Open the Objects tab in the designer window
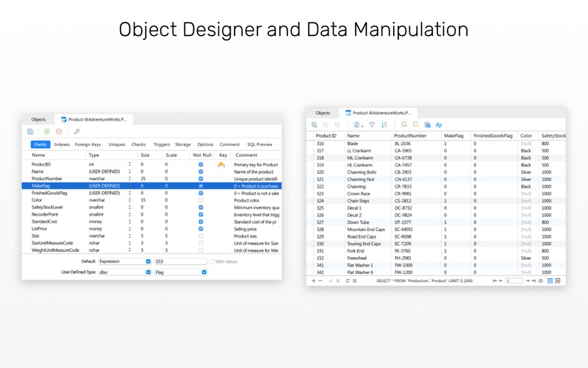Screen dimensions: 588x368 38,119
